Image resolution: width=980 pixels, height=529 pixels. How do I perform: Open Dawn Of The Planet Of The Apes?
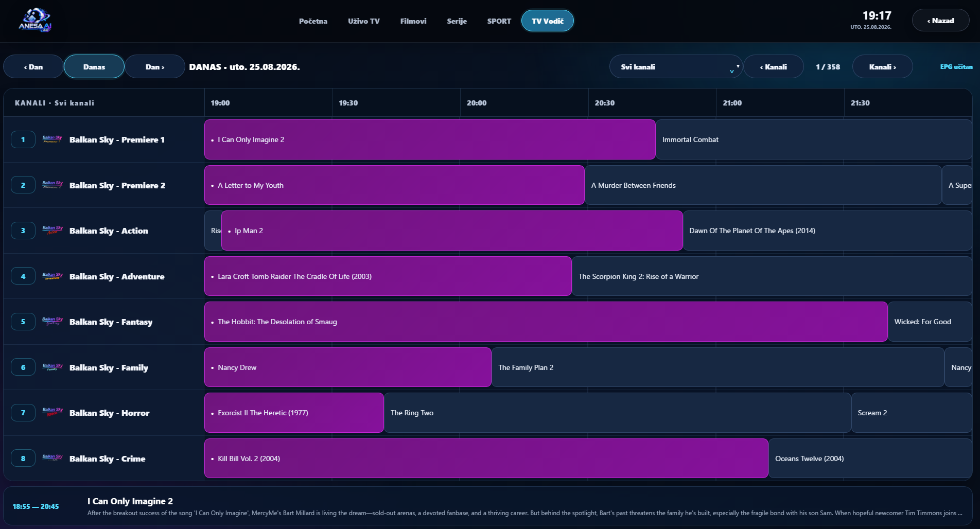[x=828, y=231]
